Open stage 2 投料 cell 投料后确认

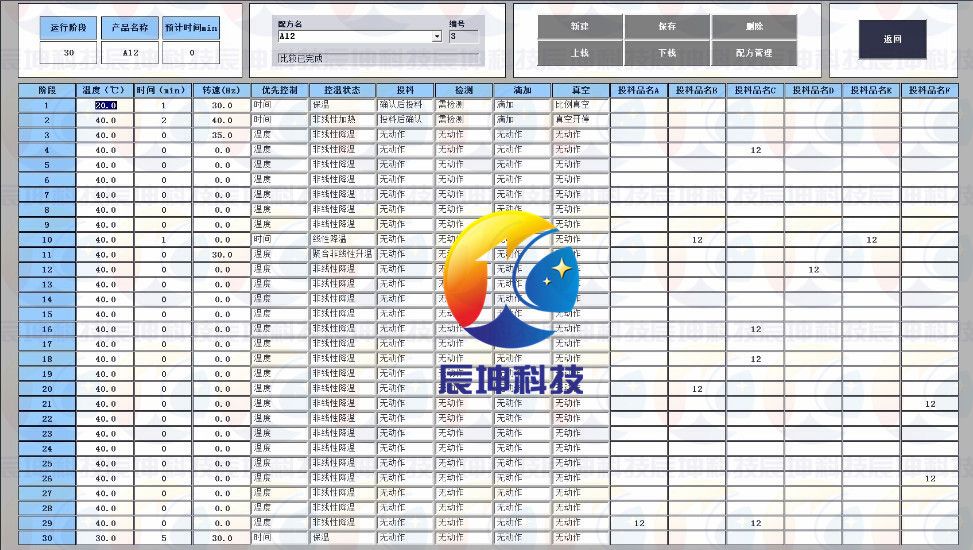click(x=405, y=120)
